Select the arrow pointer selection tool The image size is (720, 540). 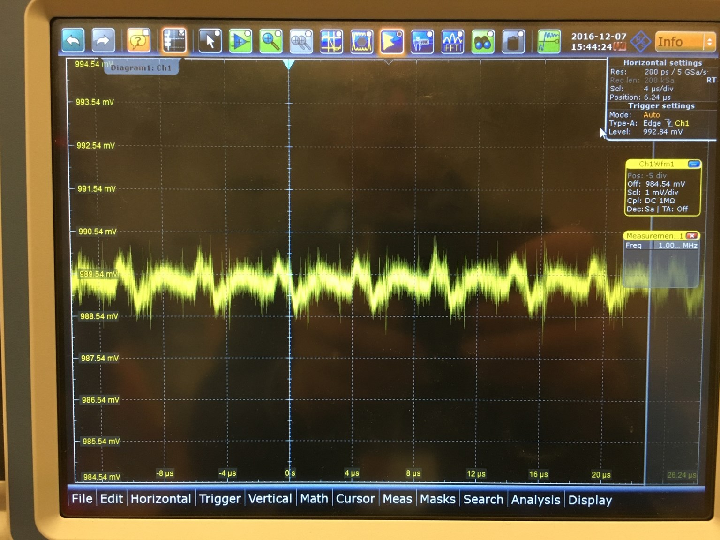[x=210, y=41]
